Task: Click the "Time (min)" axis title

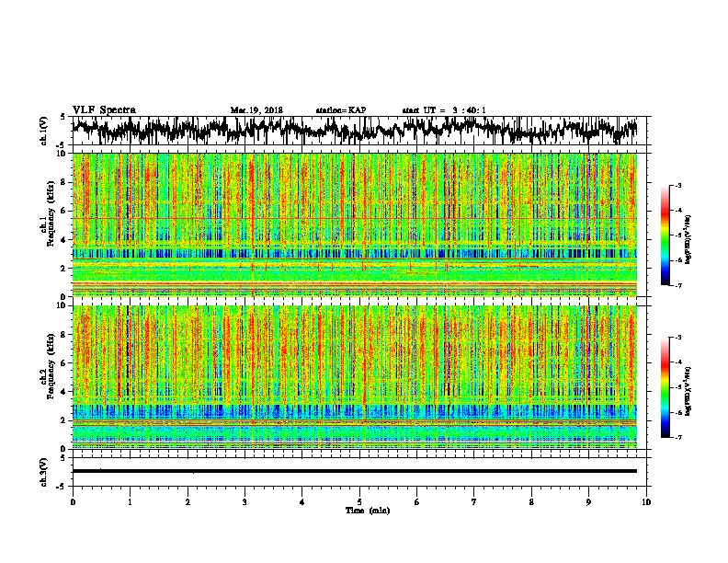Action: 368,511
